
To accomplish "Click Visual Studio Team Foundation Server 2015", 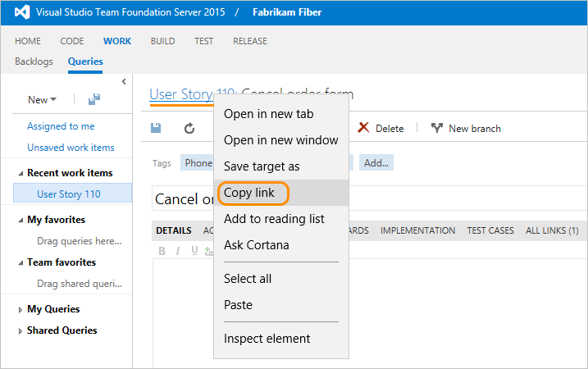I will coord(130,12).
